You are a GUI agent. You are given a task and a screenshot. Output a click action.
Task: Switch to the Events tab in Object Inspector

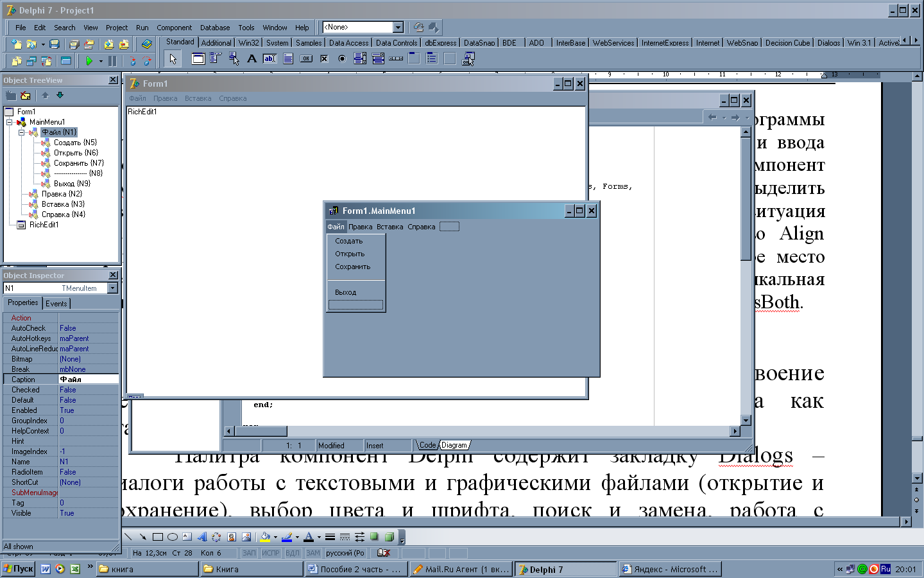56,303
